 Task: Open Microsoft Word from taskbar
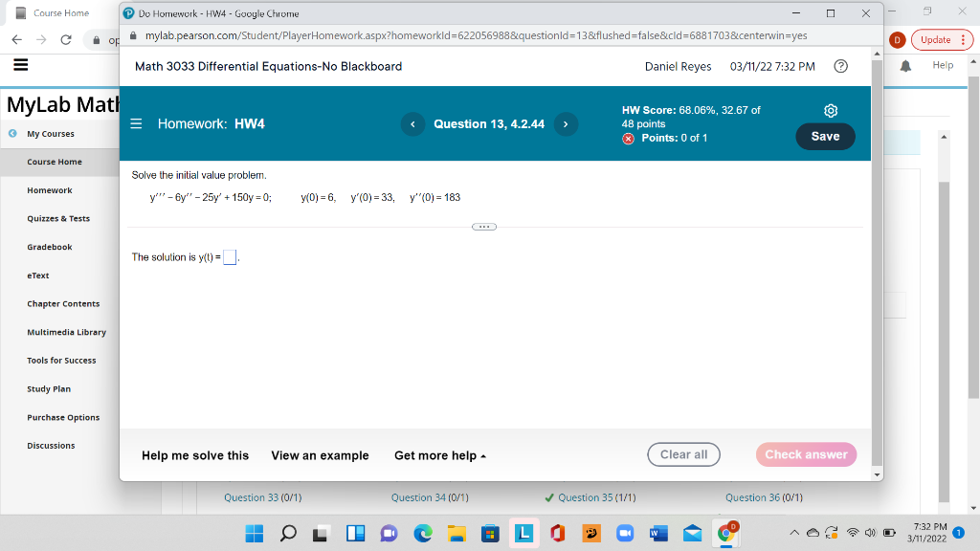pos(658,533)
